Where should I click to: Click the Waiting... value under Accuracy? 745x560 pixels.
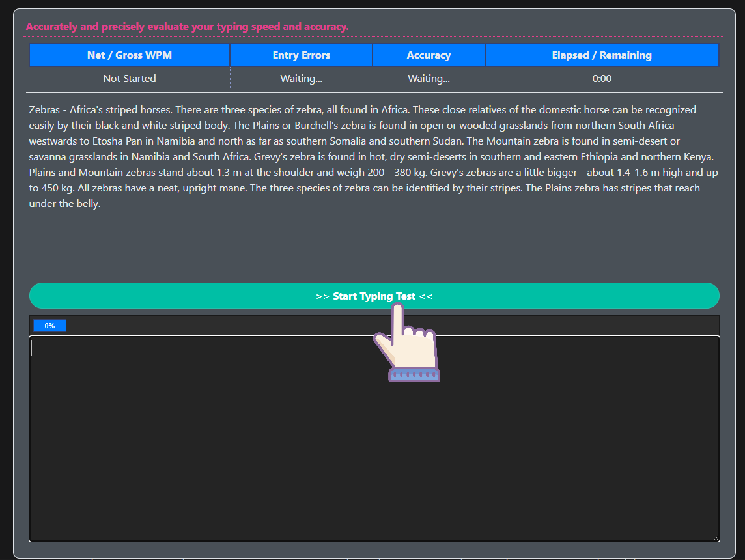[x=429, y=78]
